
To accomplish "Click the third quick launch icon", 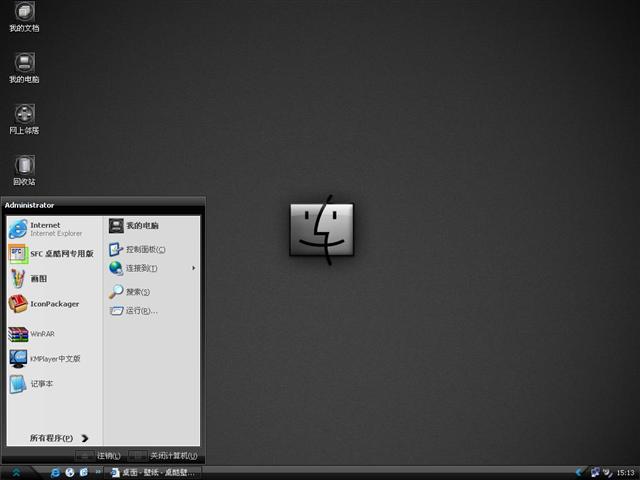I will pyautogui.click(x=84, y=473).
